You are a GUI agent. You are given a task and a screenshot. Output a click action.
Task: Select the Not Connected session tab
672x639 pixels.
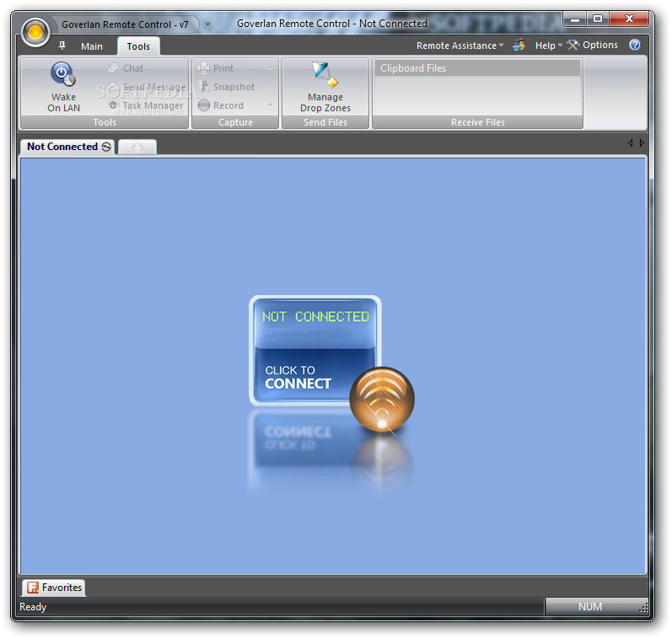[x=67, y=147]
